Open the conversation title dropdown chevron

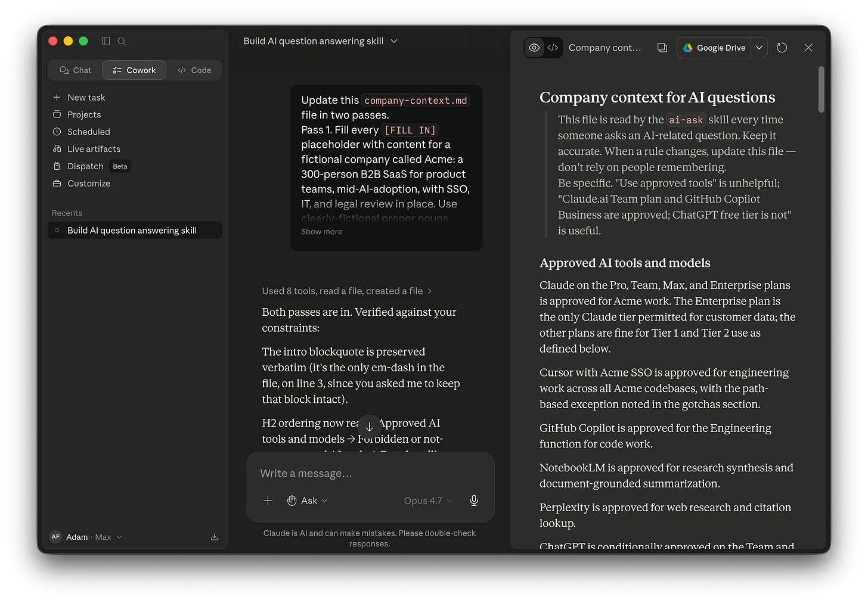click(x=394, y=41)
